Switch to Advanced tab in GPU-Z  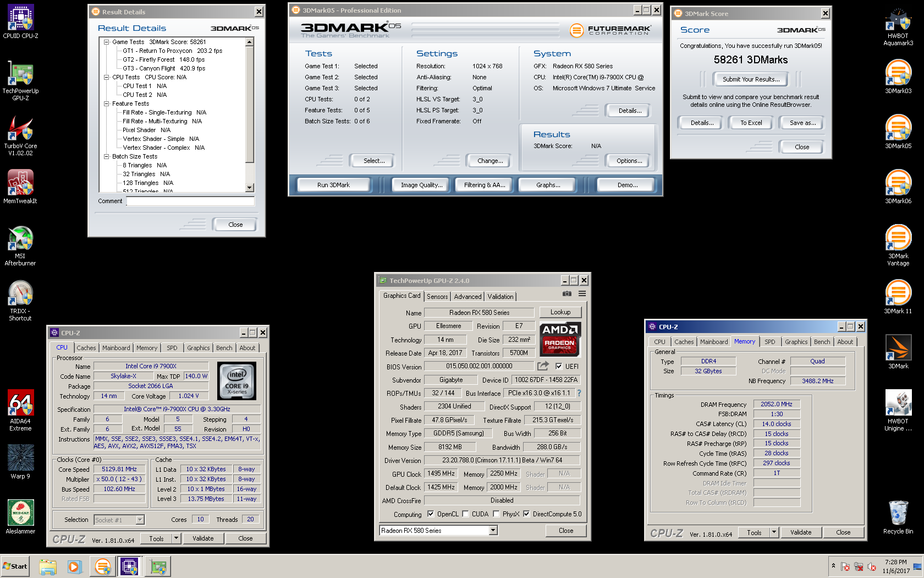(468, 297)
